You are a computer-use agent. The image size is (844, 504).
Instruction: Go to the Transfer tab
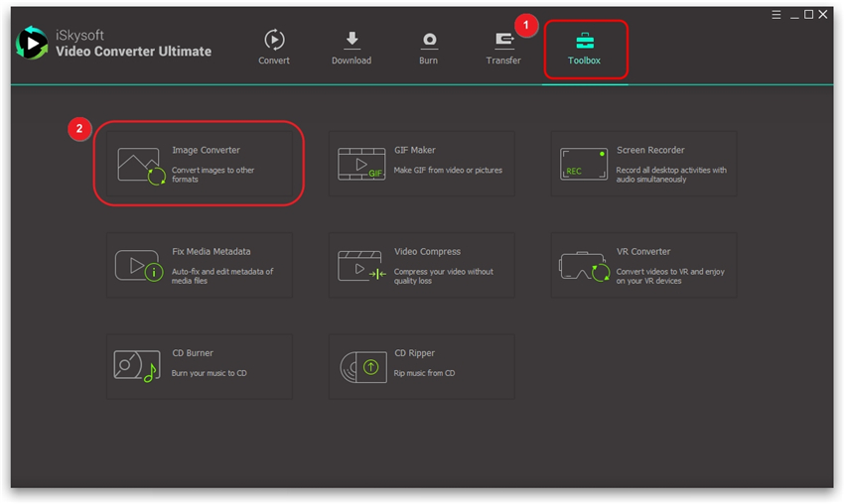pos(503,48)
